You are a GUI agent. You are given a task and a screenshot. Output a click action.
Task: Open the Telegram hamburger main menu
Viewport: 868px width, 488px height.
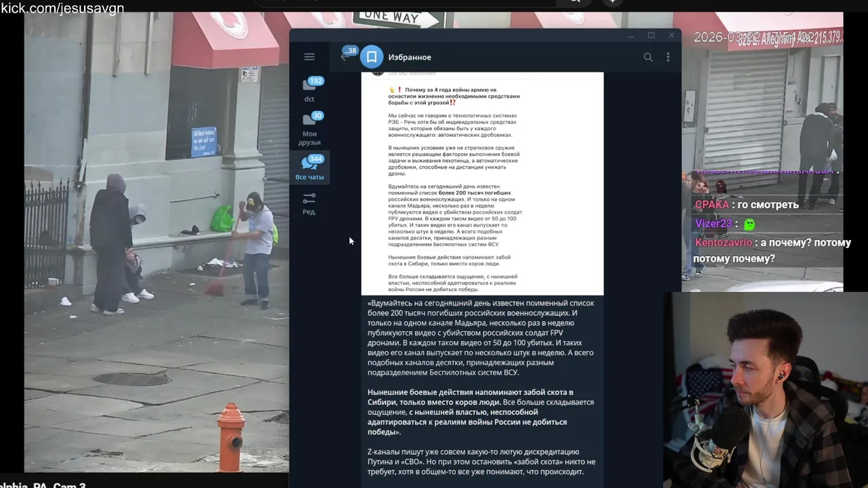309,57
